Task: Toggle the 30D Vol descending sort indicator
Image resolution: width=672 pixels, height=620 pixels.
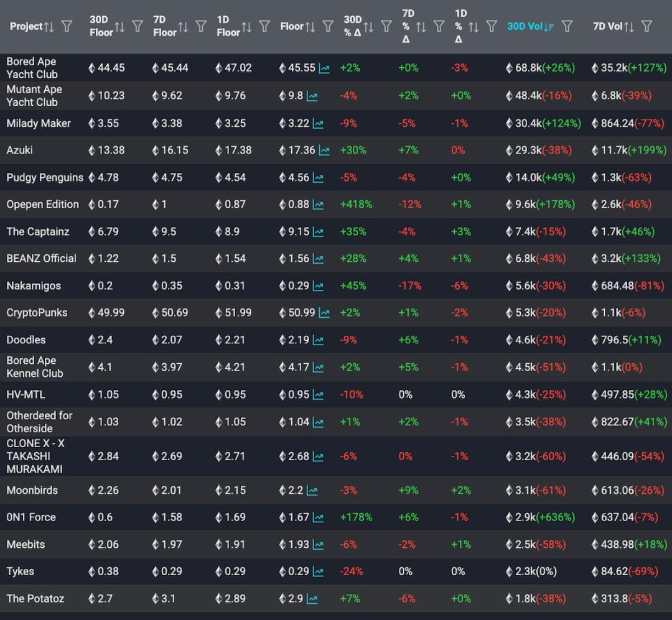Action: (549, 26)
